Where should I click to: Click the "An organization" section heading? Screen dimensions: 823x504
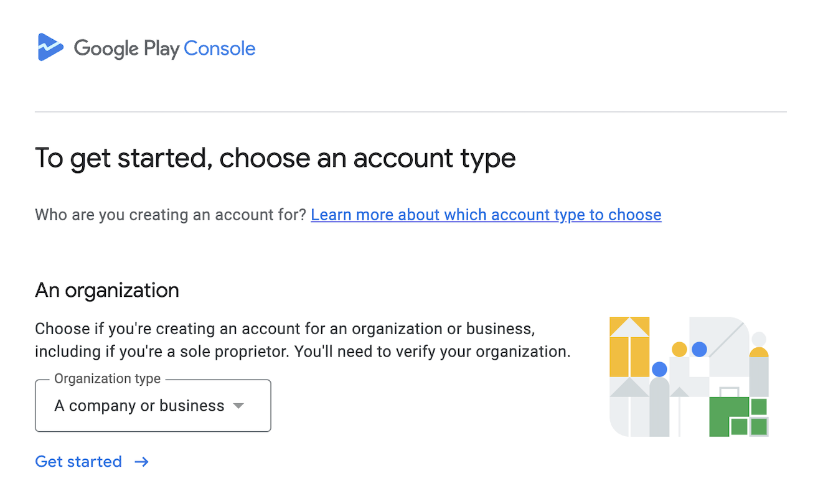[107, 290]
